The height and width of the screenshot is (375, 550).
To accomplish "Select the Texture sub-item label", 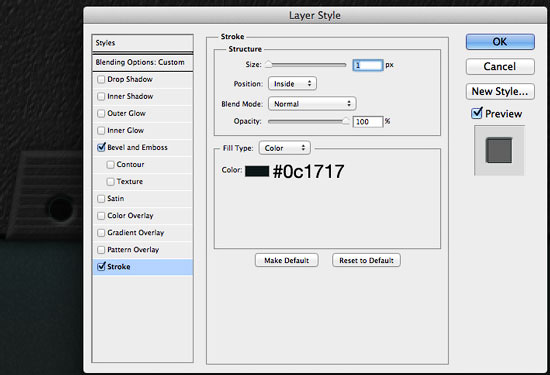I will coord(129,181).
